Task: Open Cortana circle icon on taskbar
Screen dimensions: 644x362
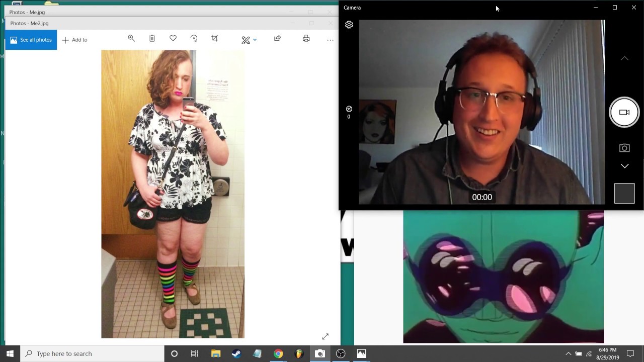Action: (174, 353)
